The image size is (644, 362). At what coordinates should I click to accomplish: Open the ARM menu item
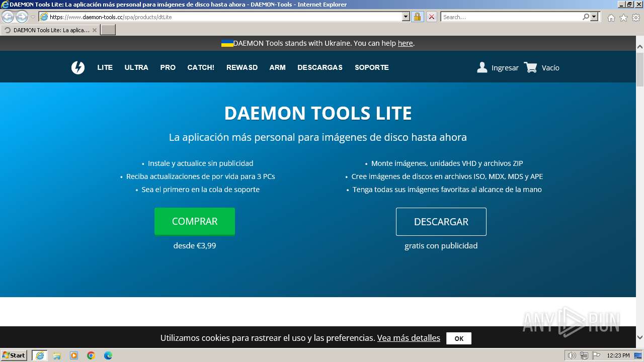(277, 67)
